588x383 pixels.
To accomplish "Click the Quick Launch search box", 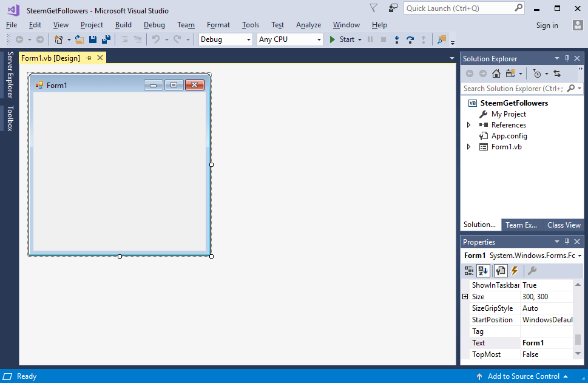I will click(464, 8).
